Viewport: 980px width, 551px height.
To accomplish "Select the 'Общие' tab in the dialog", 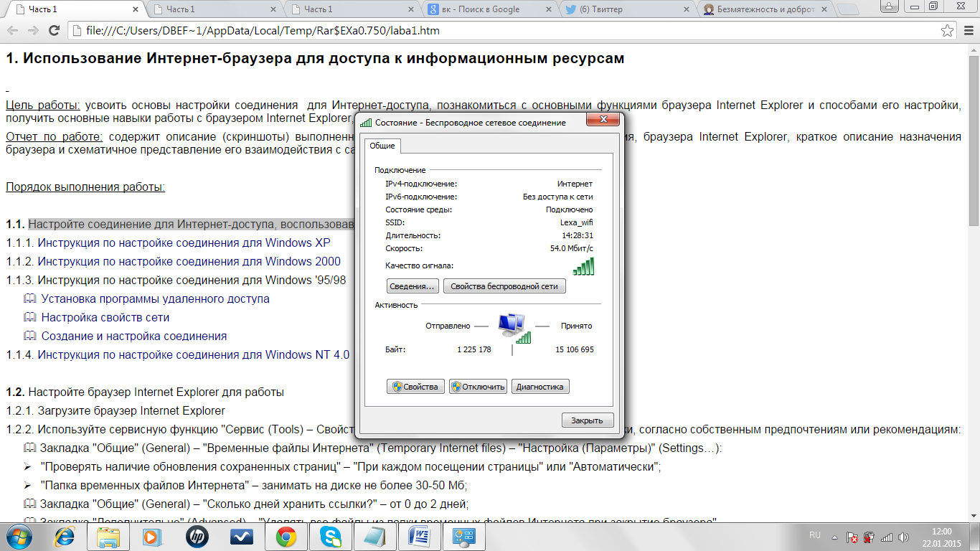I will (x=382, y=146).
